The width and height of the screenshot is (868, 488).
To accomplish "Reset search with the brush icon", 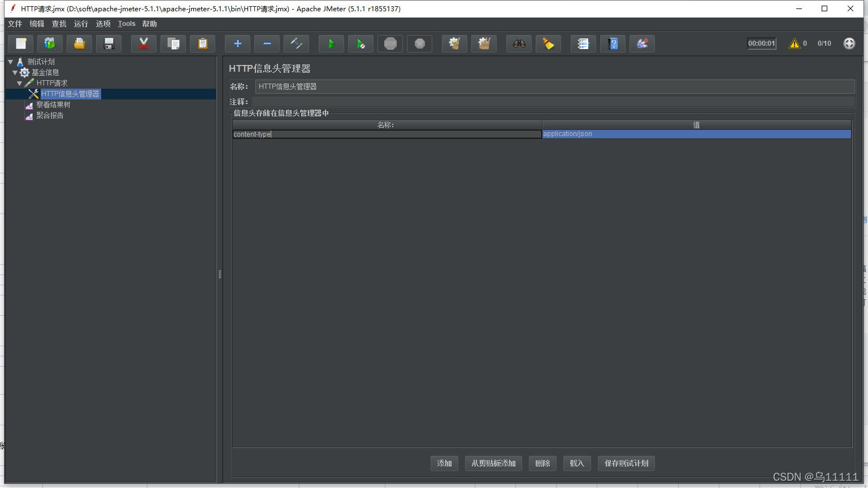I will 548,43.
